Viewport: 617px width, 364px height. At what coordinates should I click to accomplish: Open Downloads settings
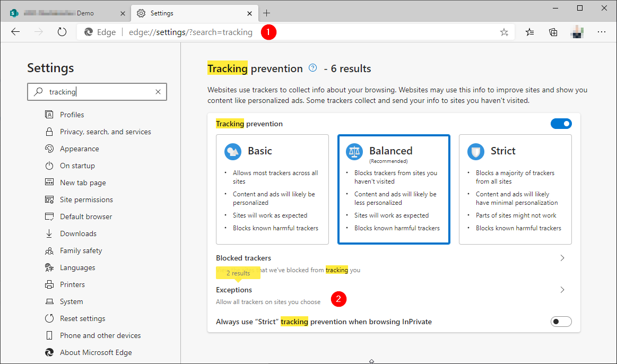(79, 233)
